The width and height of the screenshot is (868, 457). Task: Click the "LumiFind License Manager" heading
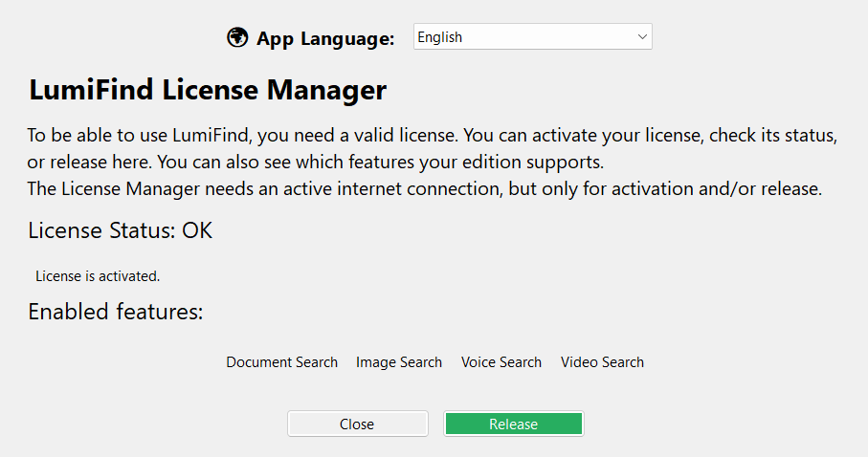pyautogui.click(x=208, y=90)
